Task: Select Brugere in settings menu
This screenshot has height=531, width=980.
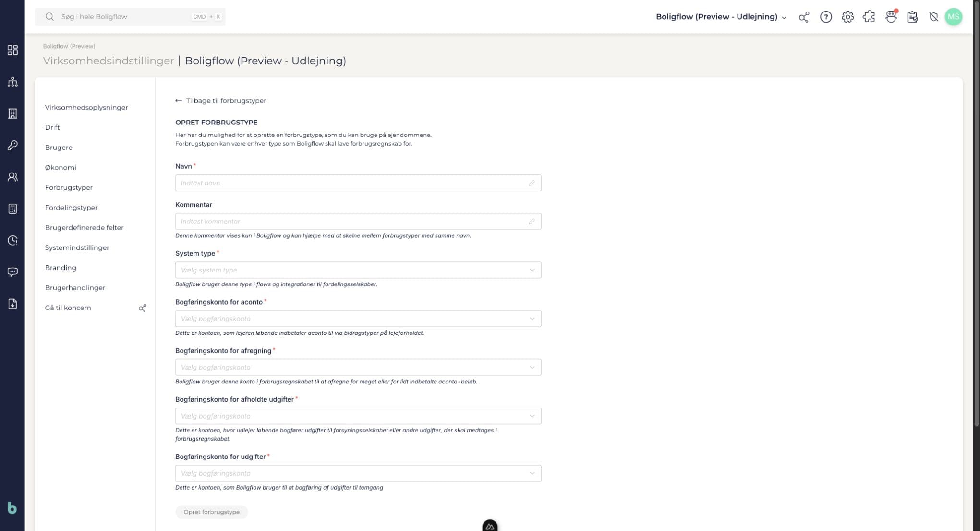Action: tap(59, 148)
